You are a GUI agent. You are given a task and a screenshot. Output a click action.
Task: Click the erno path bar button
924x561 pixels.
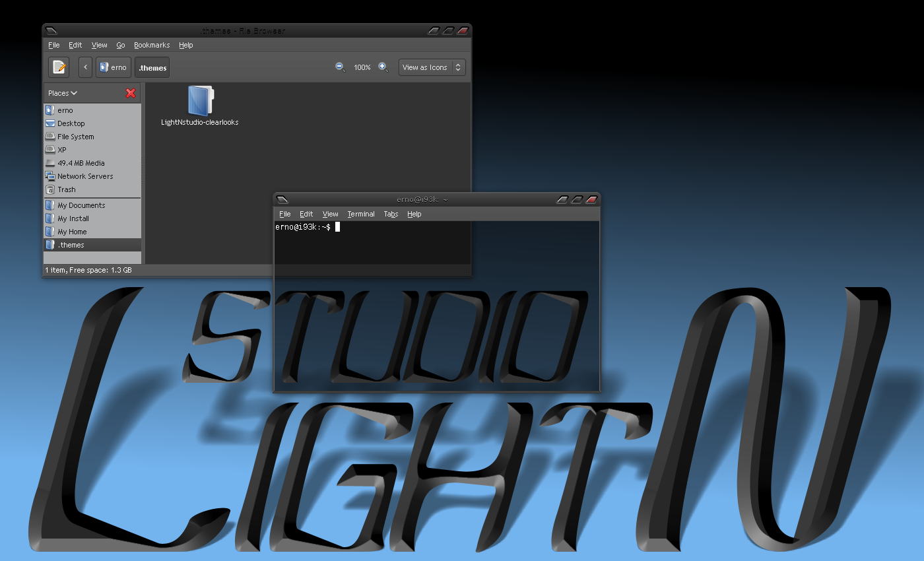tap(113, 67)
